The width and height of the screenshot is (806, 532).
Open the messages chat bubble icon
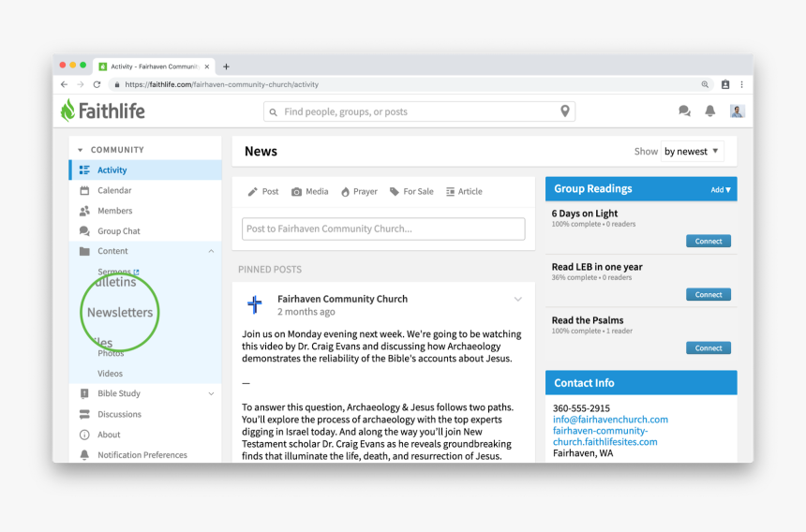coord(684,111)
